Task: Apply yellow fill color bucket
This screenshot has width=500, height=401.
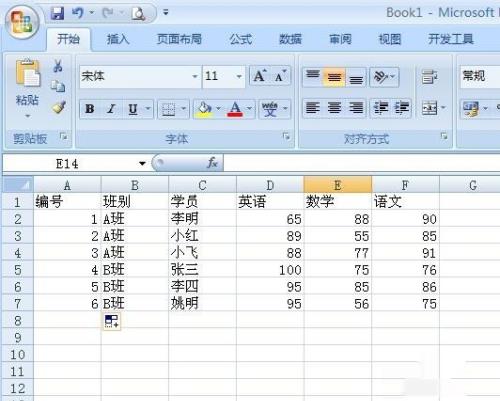Action: [x=205, y=109]
